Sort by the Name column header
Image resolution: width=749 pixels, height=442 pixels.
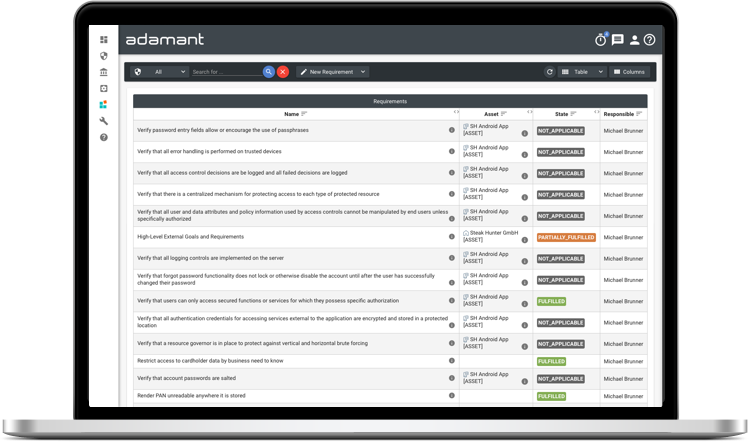click(292, 113)
